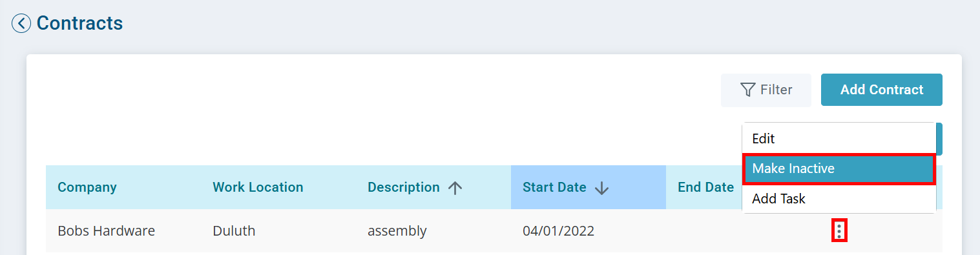Click the funnel icon in Filter button
Image resolution: width=980 pixels, height=255 pixels.
pyautogui.click(x=748, y=90)
